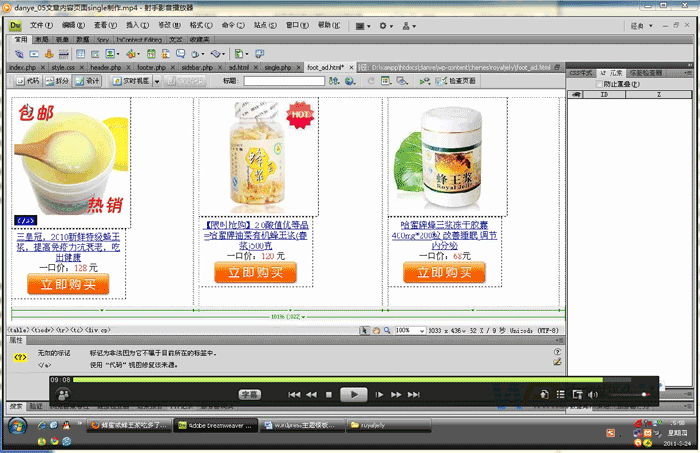Skip to next track in player

pyautogui.click(x=414, y=395)
